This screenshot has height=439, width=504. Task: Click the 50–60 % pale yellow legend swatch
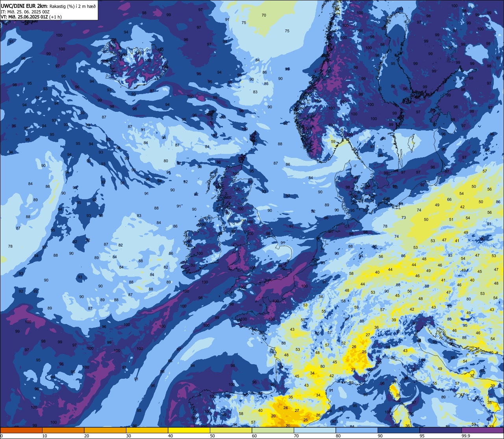231,430
